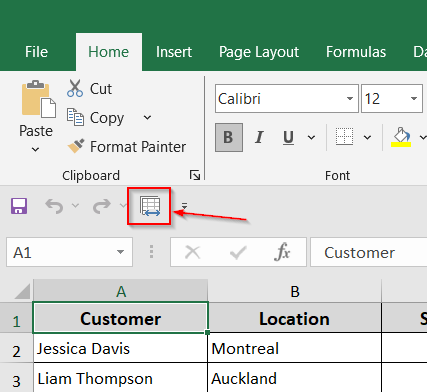
Task: Expand the Copy options arrow
Action: 147,117
